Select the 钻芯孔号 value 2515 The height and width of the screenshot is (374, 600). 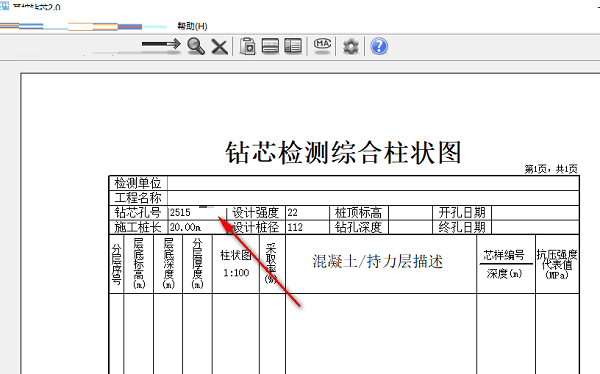(x=180, y=212)
